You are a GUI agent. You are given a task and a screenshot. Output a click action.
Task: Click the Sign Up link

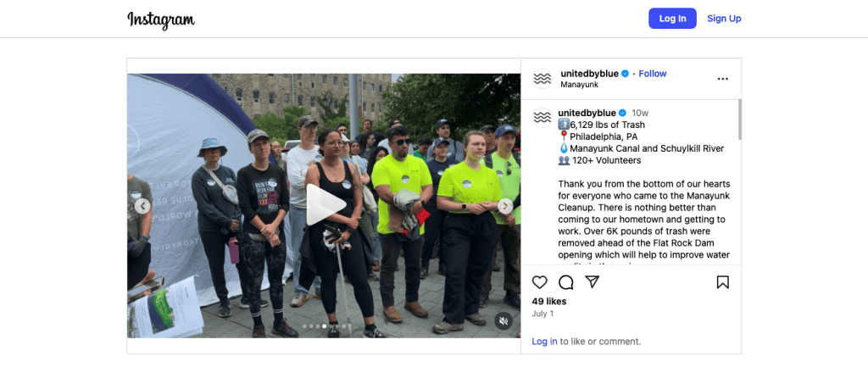(724, 19)
